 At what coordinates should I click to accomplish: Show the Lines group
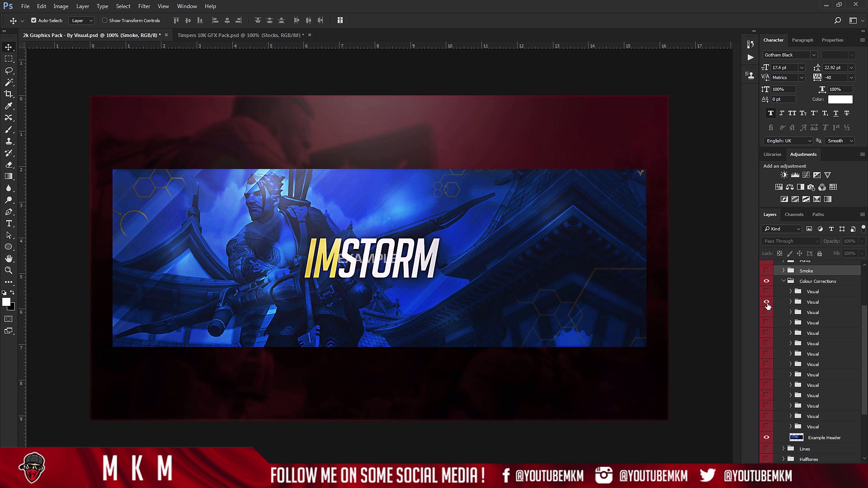click(766, 449)
